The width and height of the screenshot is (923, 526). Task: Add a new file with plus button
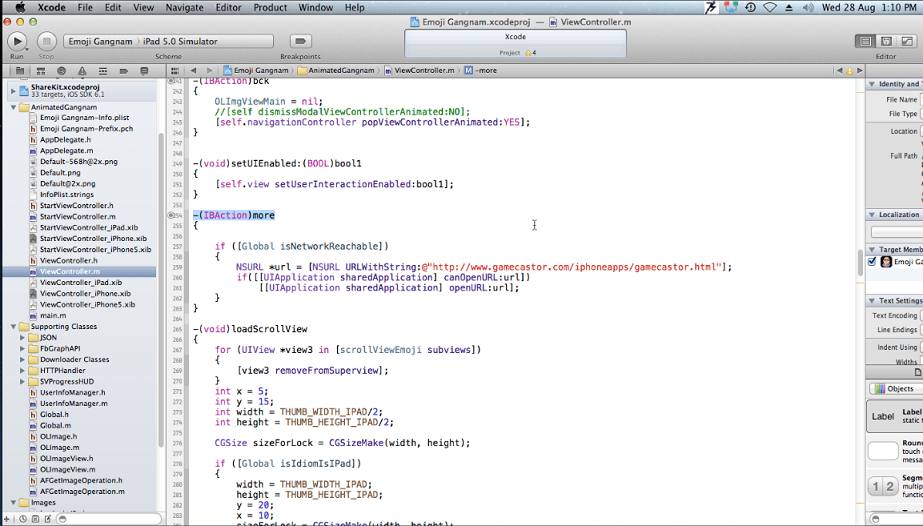pyautogui.click(x=7, y=519)
